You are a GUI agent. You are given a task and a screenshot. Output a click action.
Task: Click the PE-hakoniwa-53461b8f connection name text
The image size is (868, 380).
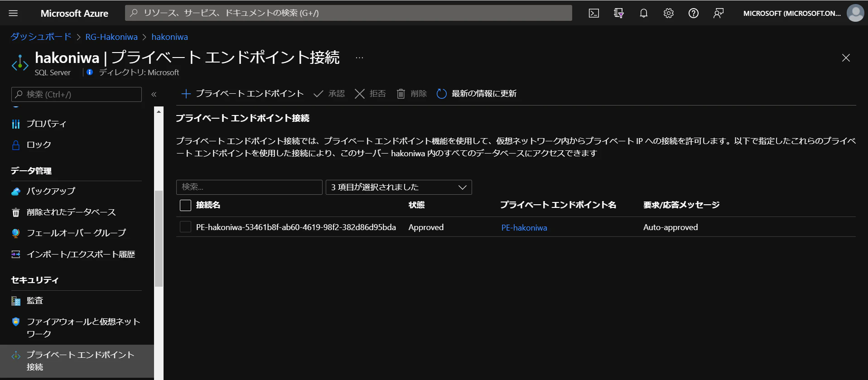[x=296, y=227]
